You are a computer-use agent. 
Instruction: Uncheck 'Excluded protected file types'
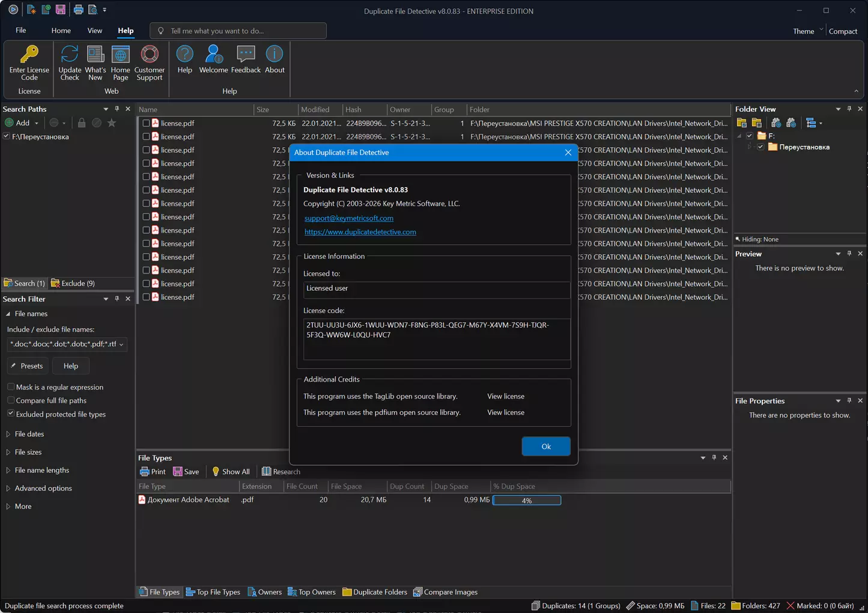pyautogui.click(x=11, y=413)
